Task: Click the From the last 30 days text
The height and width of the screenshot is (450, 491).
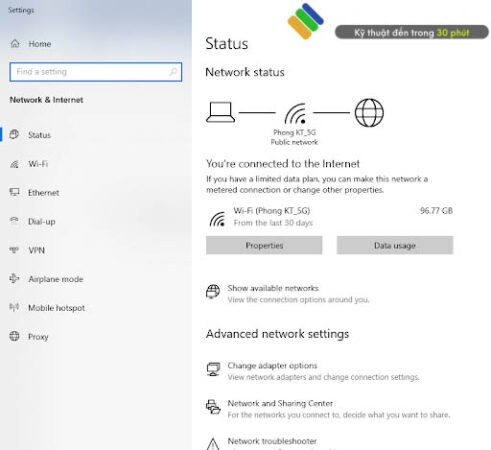Action: 273,223
